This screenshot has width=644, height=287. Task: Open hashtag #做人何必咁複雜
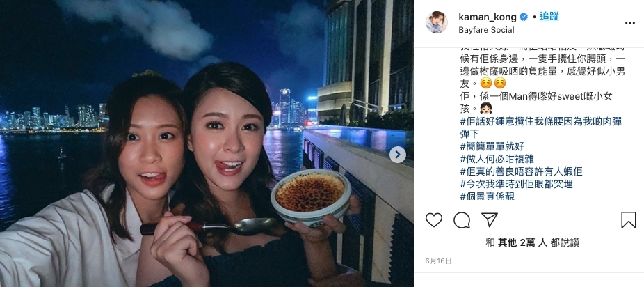497,159
